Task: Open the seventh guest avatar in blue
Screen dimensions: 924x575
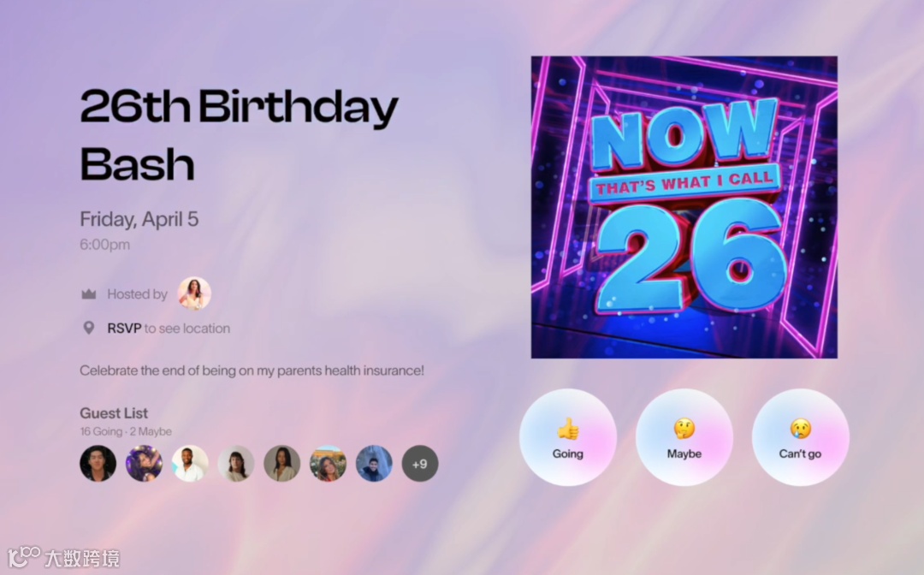Action: 374,464
